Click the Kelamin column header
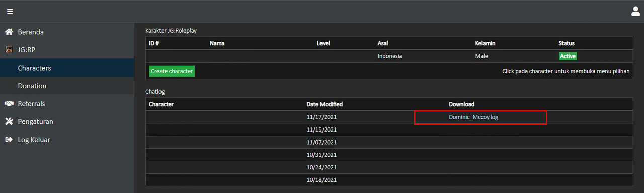This screenshot has width=644, height=193. click(485, 43)
